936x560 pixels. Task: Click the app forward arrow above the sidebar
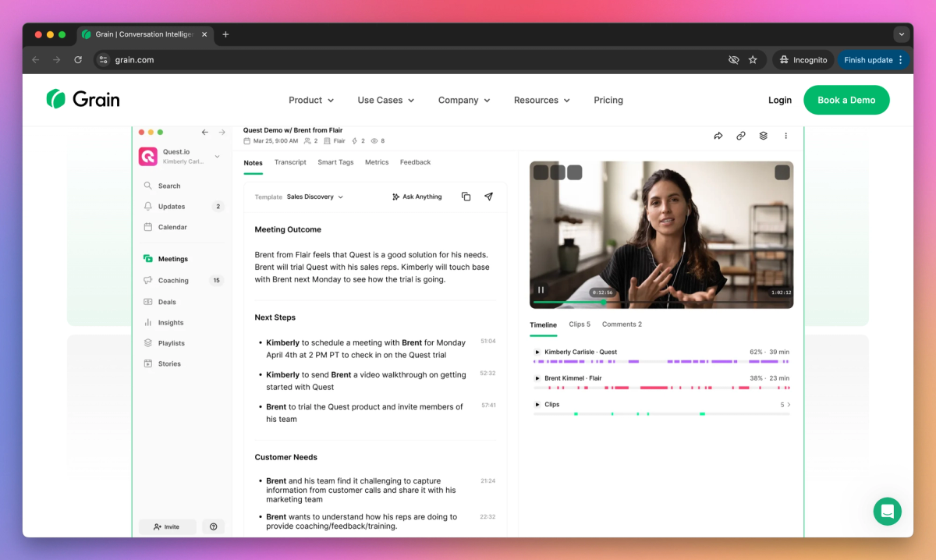222,133
